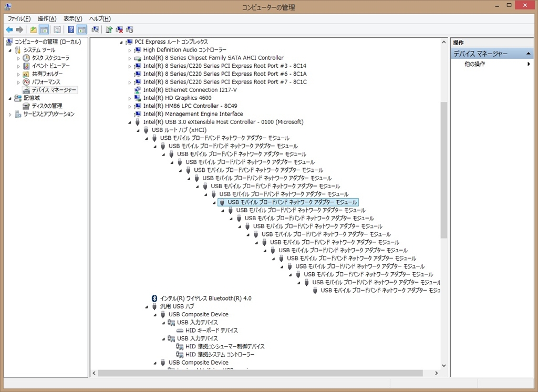Click horizontal scrollbar left arrow
Viewport: 538px width, 392px height.
tap(94, 373)
